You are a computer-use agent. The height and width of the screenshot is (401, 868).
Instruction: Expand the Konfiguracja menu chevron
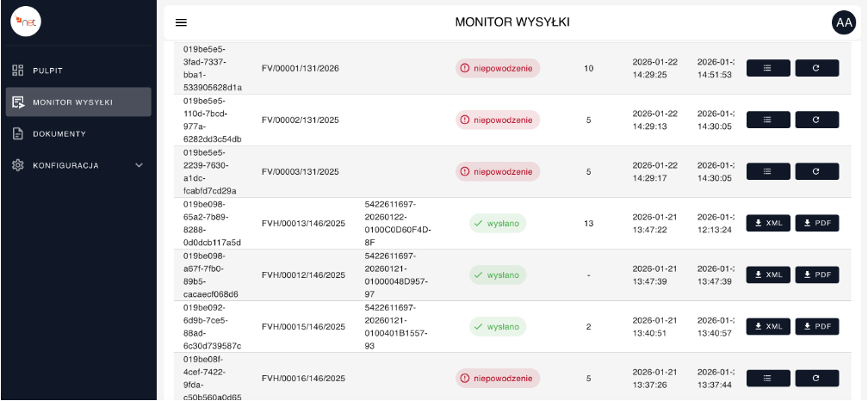coord(139,165)
